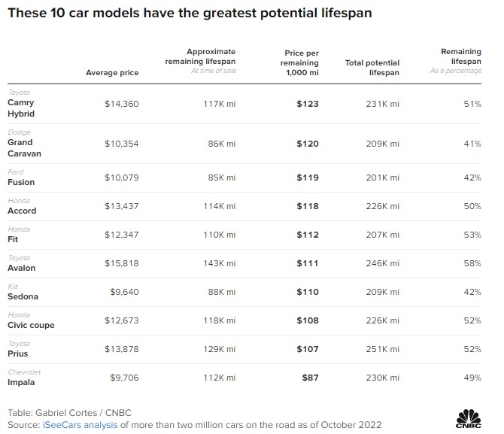
Task: Select the Kia Sedona row label
Action: click(x=23, y=296)
